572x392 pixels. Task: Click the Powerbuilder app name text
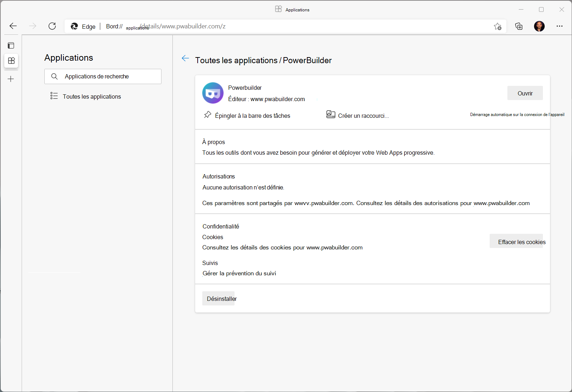(x=245, y=88)
